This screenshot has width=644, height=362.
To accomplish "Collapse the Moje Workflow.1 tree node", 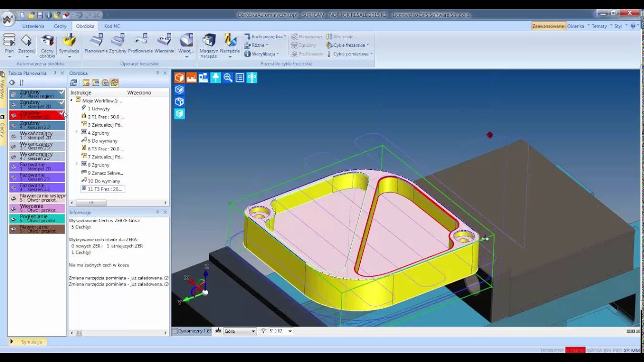I will [x=71, y=100].
